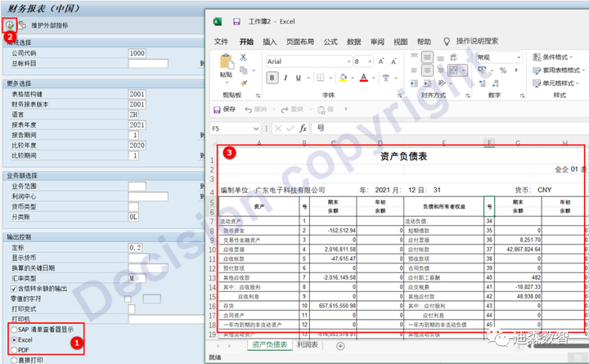
Task: Click the 维护外部指标 button in SAP
Action: click(x=50, y=25)
